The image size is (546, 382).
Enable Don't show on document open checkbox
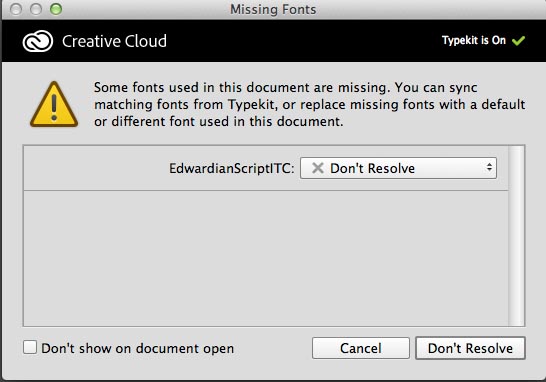[x=30, y=347]
